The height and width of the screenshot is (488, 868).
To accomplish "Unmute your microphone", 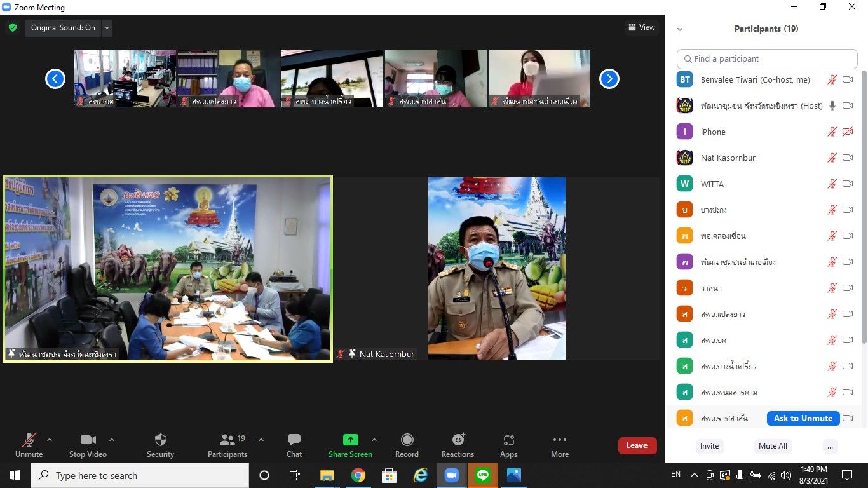I will click(x=28, y=445).
